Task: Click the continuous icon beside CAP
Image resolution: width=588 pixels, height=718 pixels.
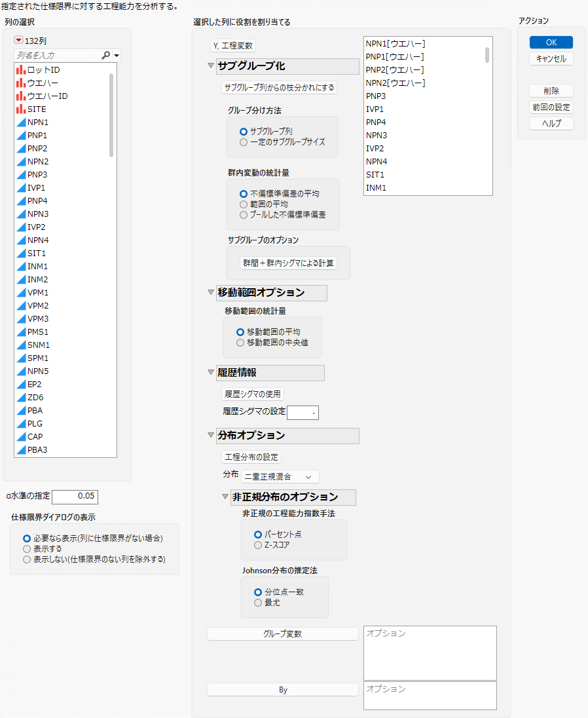Action: (x=20, y=437)
